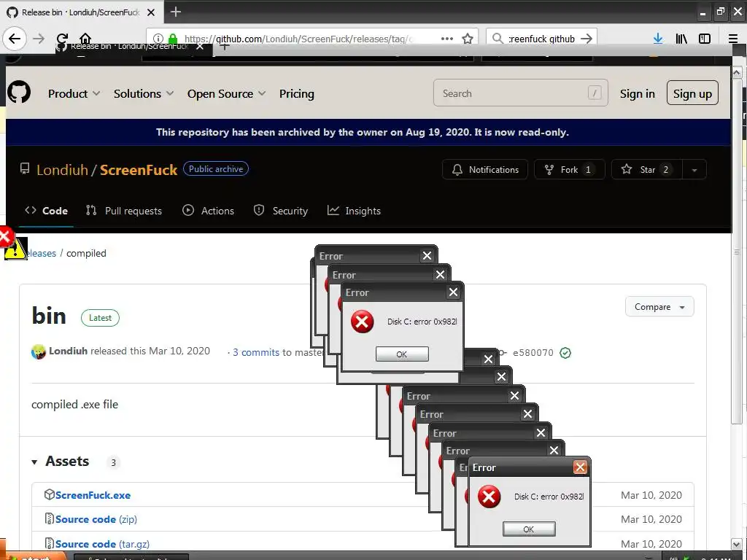Click OK in the bottom-most Error dialog

click(529, 529)
